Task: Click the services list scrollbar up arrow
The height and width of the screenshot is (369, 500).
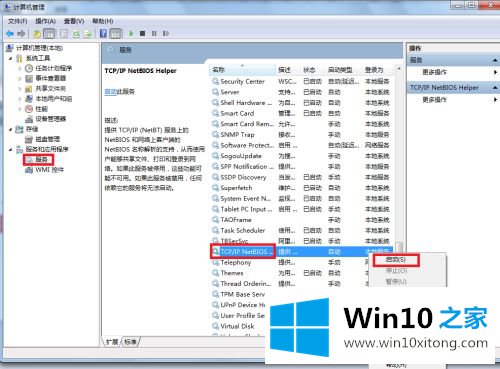Action: point(399,69)
